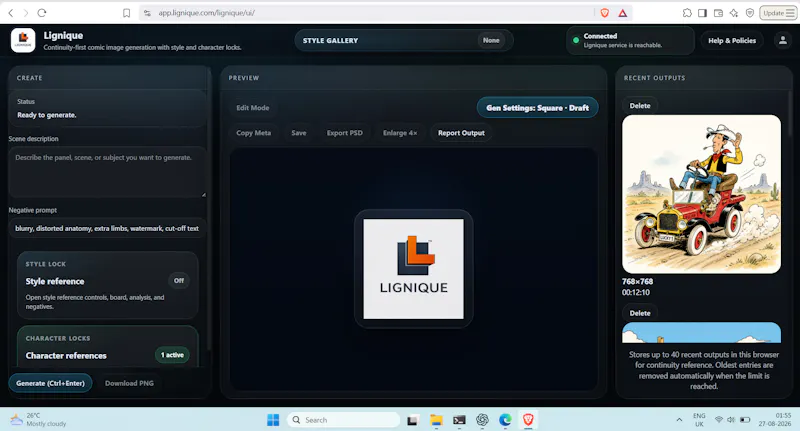Image resolution: width=800 pixels, height=431 pixels.
Task: Open Terminal app from taskbar
Action: click(459, 420)
